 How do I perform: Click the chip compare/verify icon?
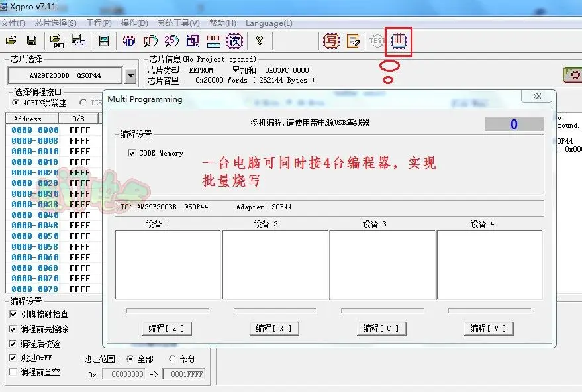[193, 41]
